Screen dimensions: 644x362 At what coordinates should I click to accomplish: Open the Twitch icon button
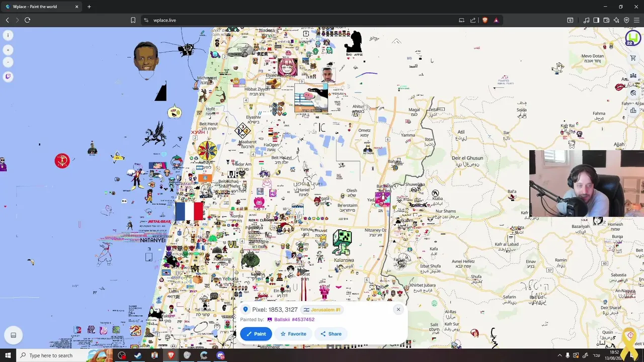pos(8,76)
